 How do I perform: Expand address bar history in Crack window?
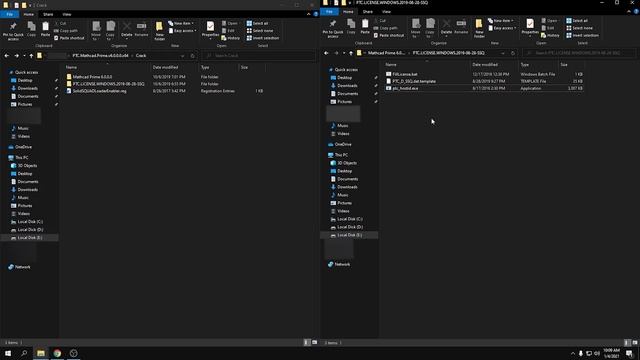182,56
